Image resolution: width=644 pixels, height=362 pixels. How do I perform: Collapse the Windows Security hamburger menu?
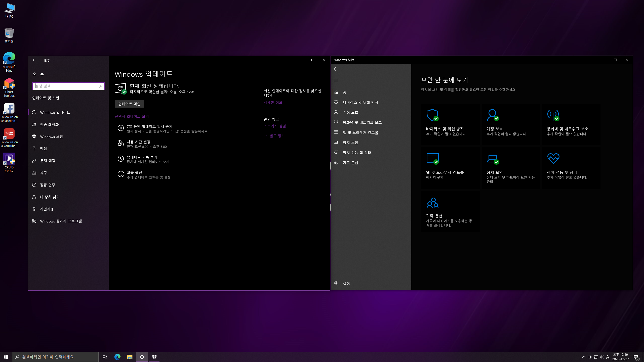[336, 80]
